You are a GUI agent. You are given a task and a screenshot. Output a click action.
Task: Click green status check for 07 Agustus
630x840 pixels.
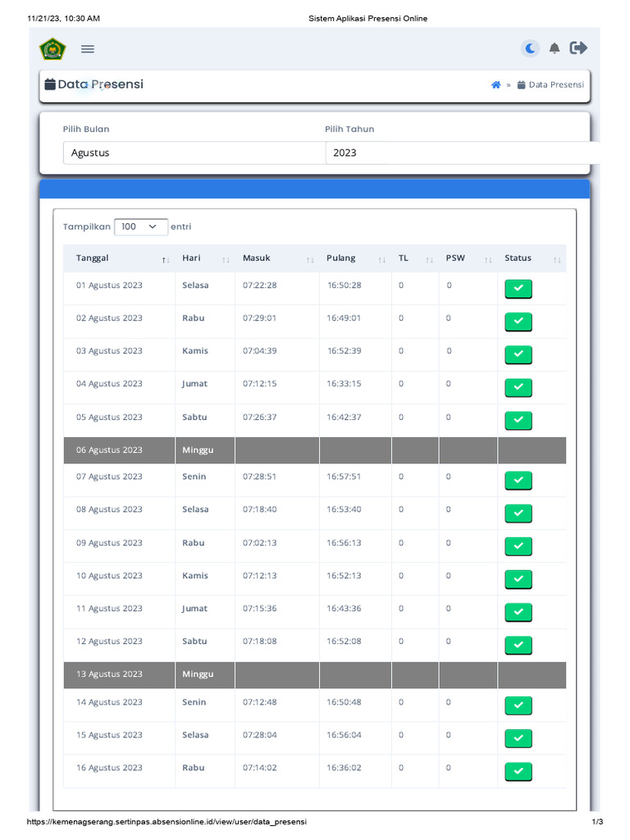(518, 480)
